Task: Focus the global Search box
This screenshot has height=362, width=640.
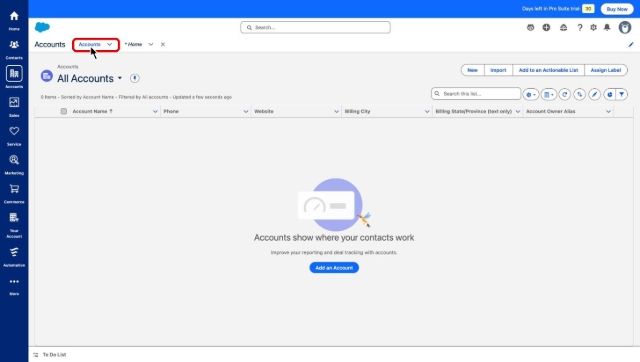Action: [315, 27]
